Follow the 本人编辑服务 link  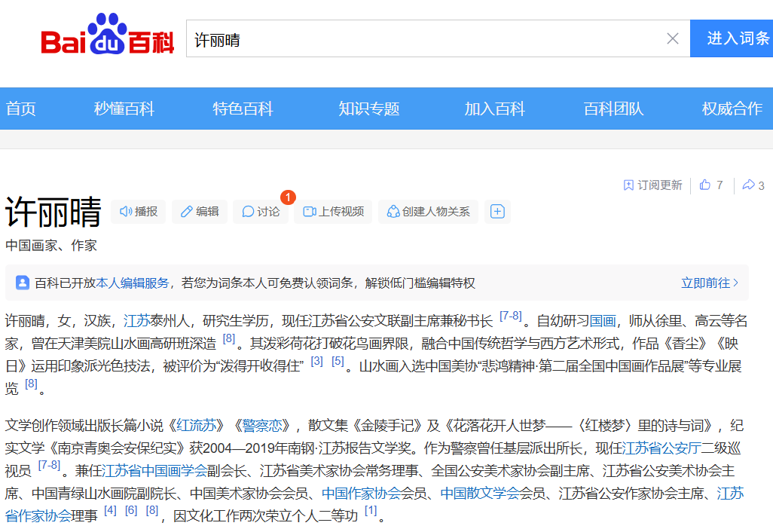coord(132,283)
